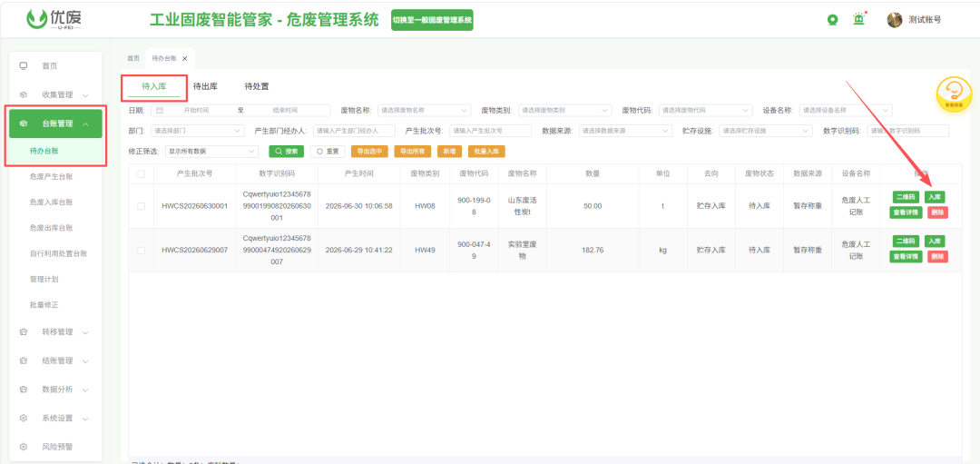
Task: Click 二维码 for HWCS20260630001 row
Action: pos(906,197)
